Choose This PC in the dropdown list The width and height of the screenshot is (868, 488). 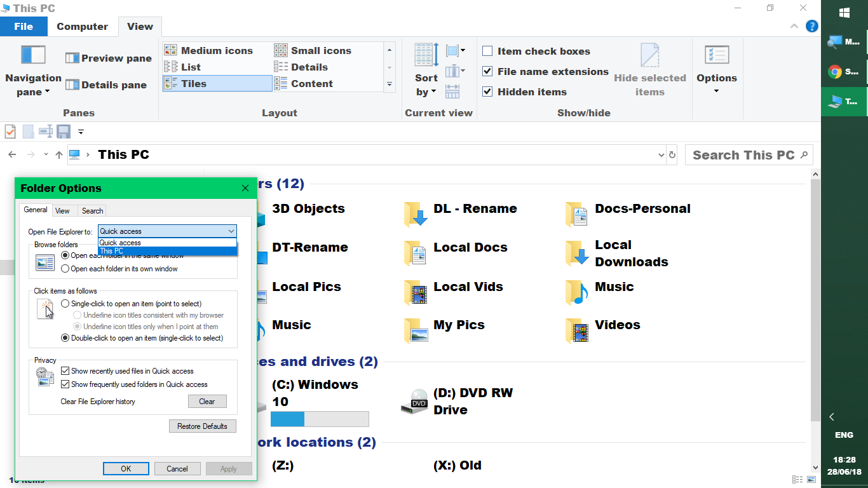click(168, 251)
